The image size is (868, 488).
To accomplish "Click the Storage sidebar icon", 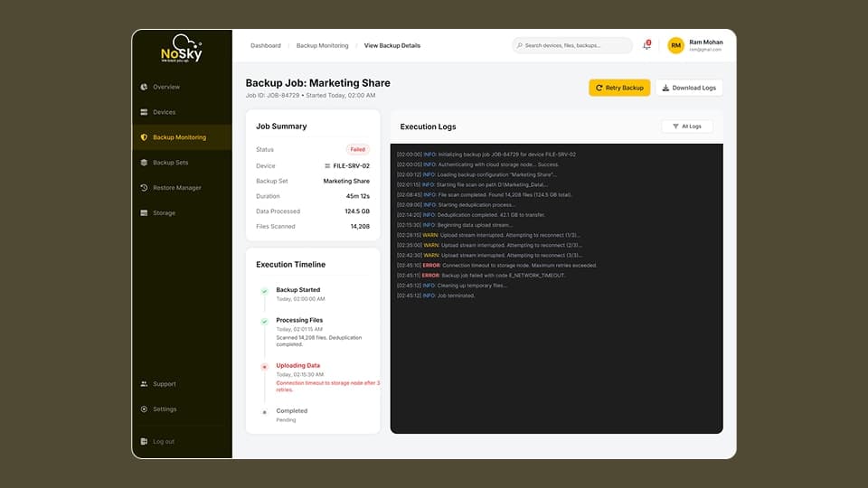I will [x=145, y=213].
